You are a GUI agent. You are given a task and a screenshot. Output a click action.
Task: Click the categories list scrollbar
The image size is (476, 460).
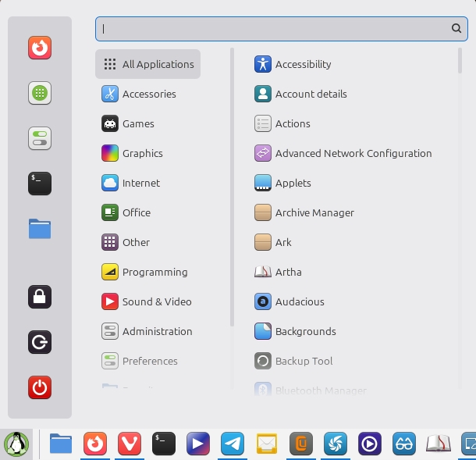(x=232, y=187)
